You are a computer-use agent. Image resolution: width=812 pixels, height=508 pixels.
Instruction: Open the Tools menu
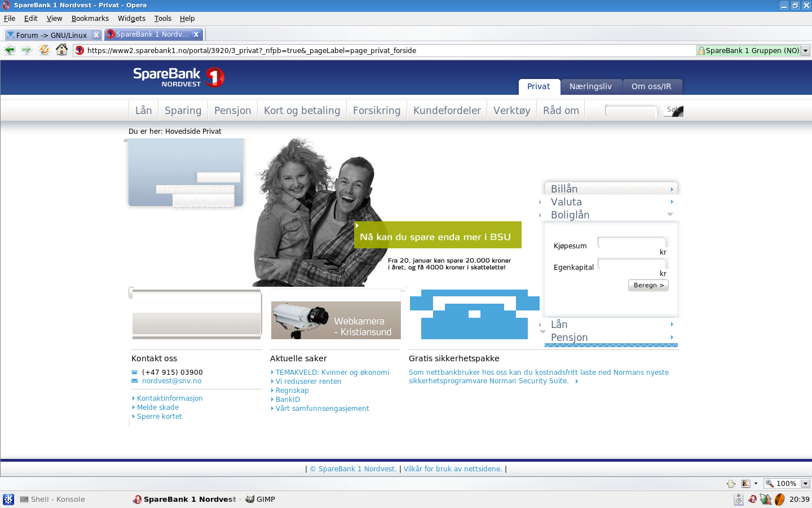point(163,19)
